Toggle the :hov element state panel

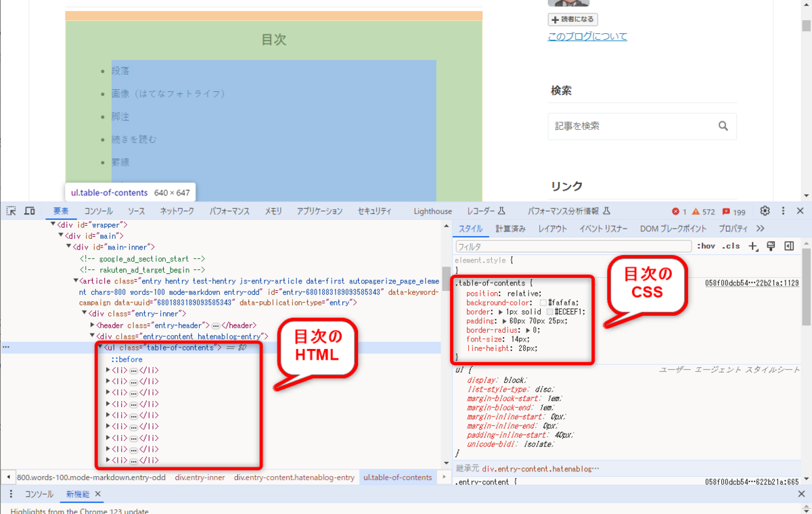click(x=706, y=246)
